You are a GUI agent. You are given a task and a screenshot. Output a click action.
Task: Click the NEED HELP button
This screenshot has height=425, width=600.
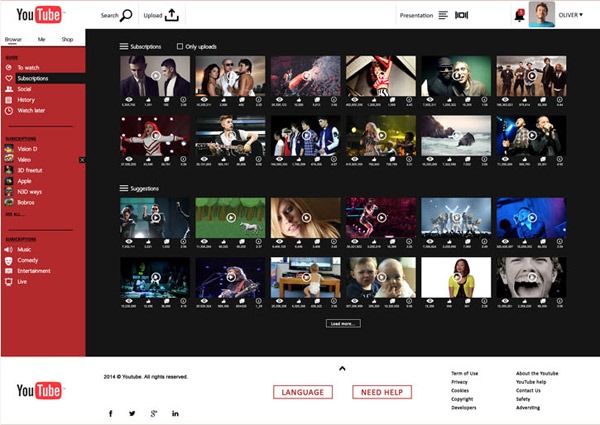(x=382, y=392)
